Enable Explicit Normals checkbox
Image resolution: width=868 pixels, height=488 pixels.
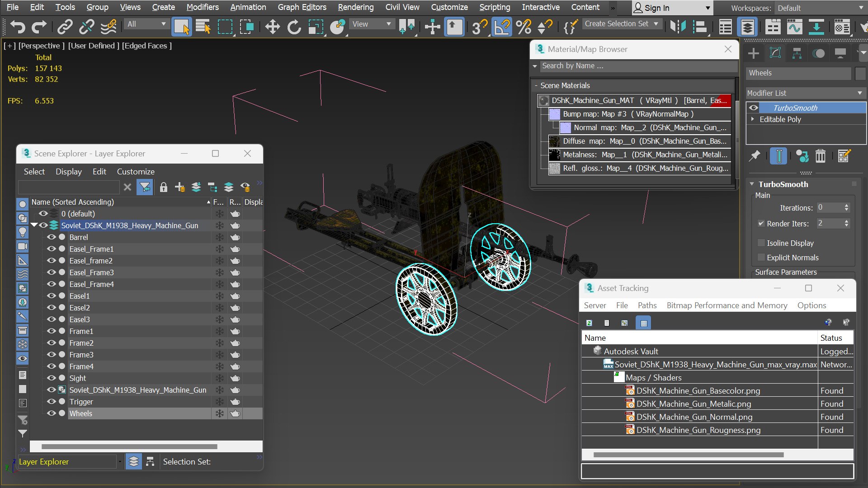tap(761, 258)
